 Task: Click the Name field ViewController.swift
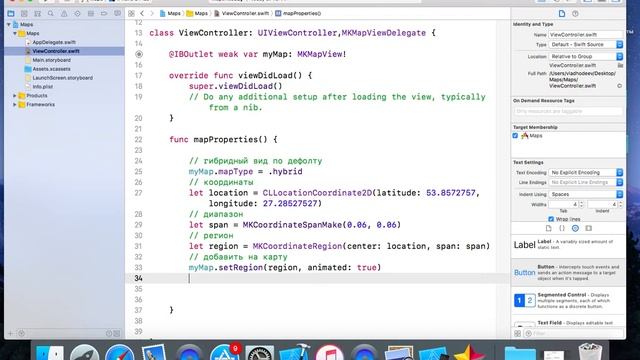click(x=586, y=35)
